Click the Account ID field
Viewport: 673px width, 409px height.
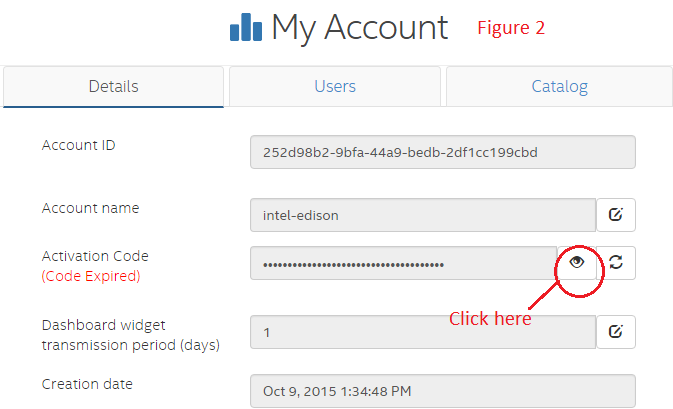click(x=442, y=152)
